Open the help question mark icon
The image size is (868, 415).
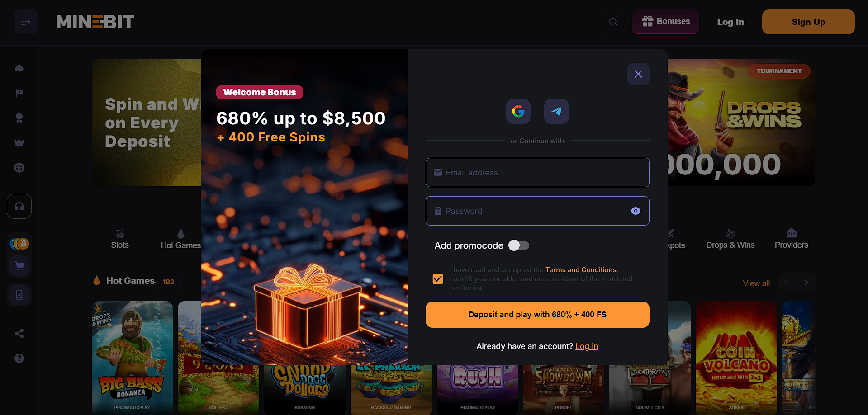(19, 358)
